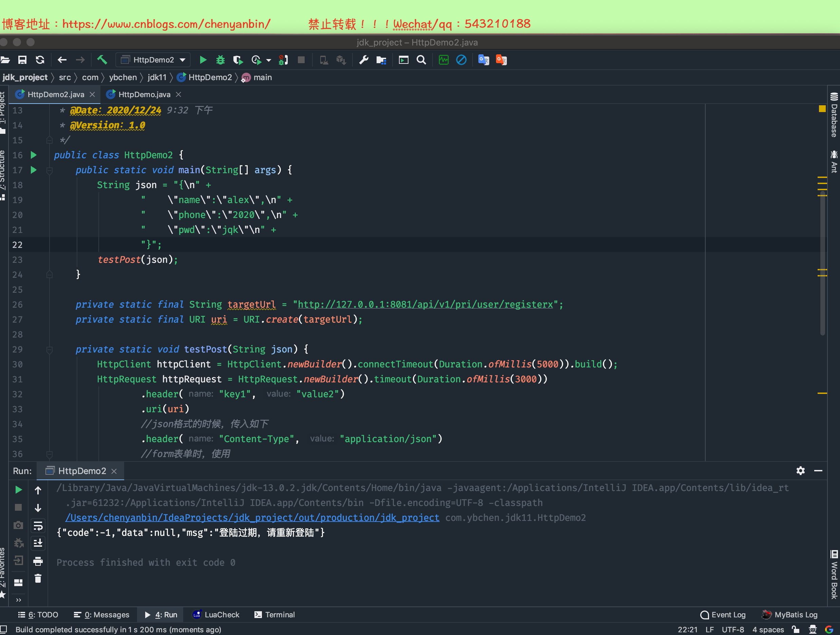Click the Search Everywhere magnifier icon
This screenshot has width=840, height=635.
click(x=421, y=60)
